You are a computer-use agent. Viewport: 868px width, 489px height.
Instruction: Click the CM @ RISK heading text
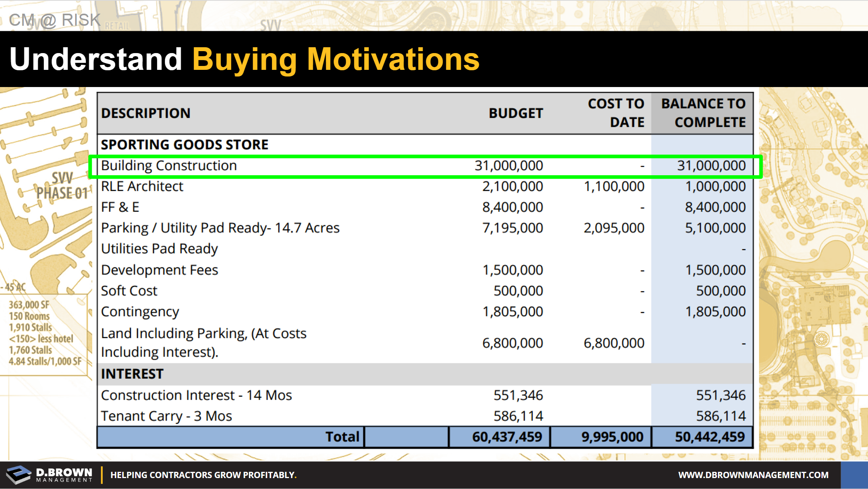pyautogui.click(x=55, y=20)
